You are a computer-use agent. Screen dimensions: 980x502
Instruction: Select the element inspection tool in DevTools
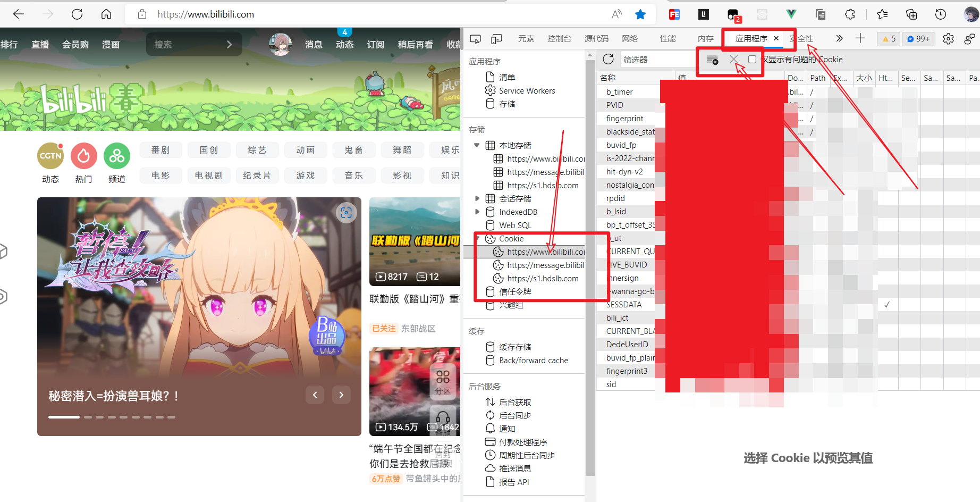[475, 38]
